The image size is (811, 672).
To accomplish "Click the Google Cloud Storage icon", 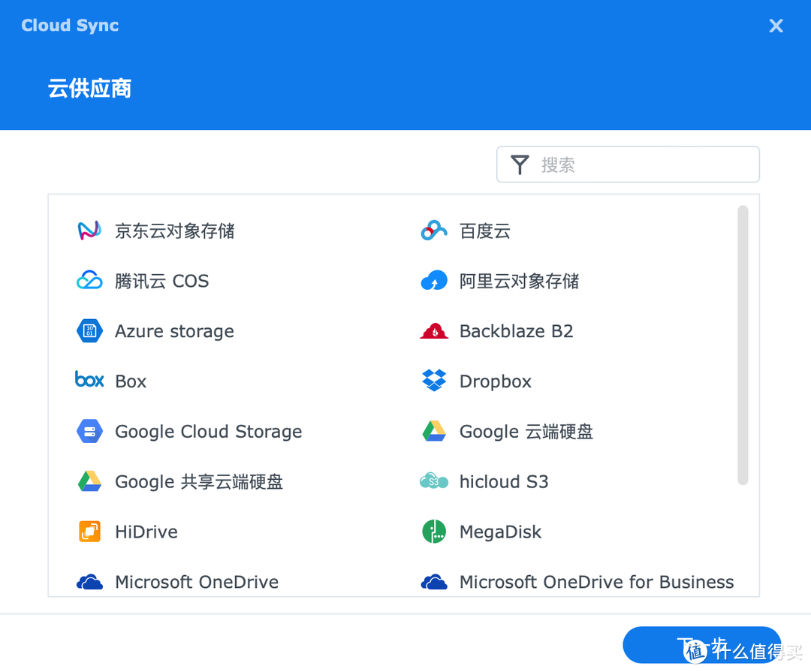I will [89, 431].
